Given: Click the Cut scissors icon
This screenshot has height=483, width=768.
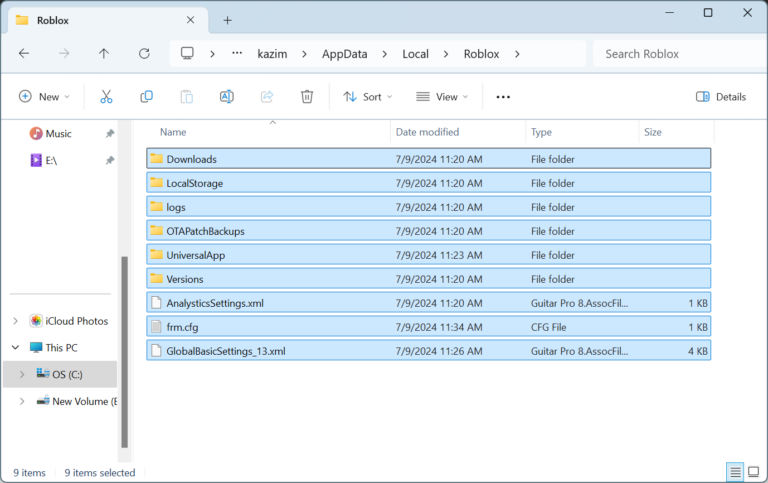Looking at the screenshot, I should coord(106,97).
